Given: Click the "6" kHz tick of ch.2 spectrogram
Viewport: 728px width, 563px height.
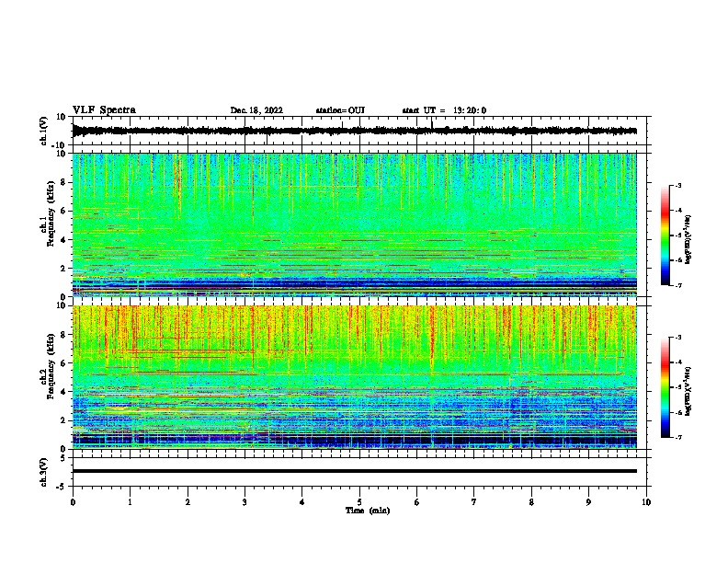Looking at the screenshot, I should [64, 363].
